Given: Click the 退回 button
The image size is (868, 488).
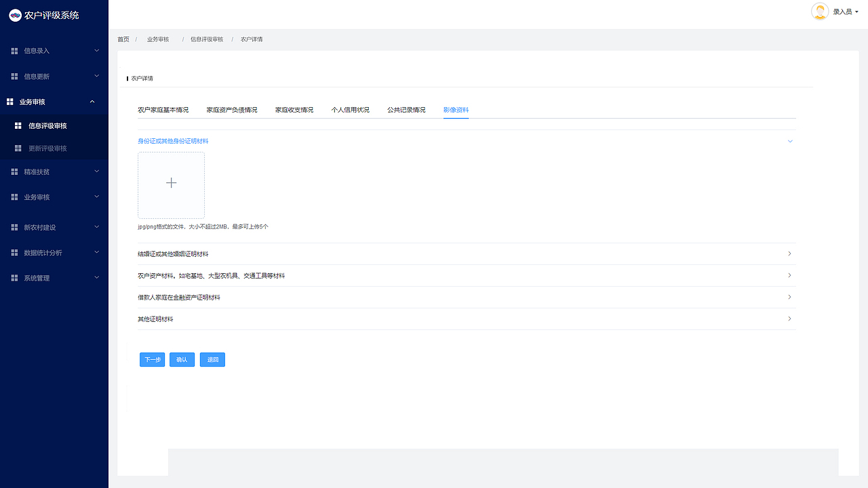Looking at the screenshot, I should tap(212, 360).
